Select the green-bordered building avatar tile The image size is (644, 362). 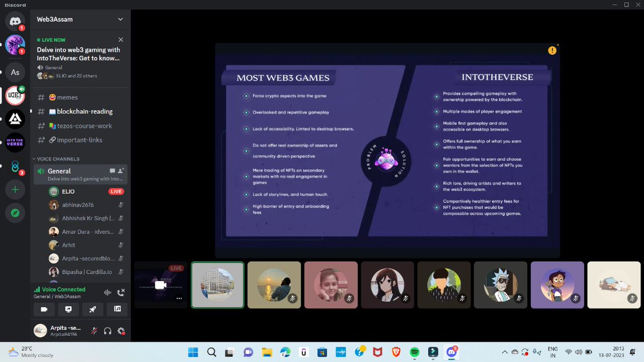pos(217,285)
